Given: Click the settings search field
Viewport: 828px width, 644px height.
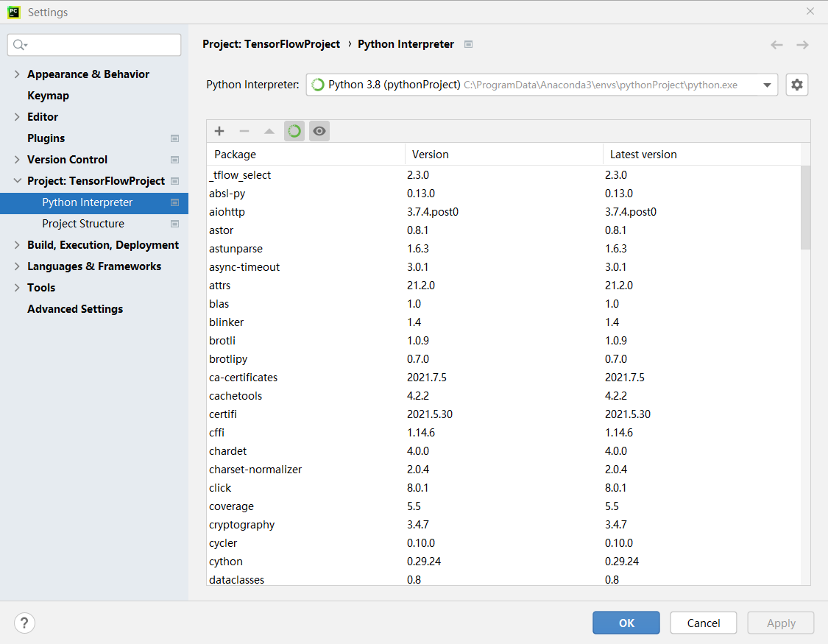Looking at the screenshot, I should coord(93,45).
